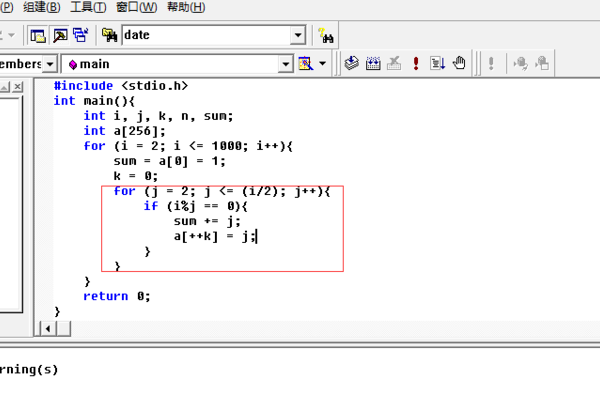Image resolution: width=600 pixels, height=400 pixels.
Task: Insert breakpoint with the hand icon
Action: tap(459, 64)
